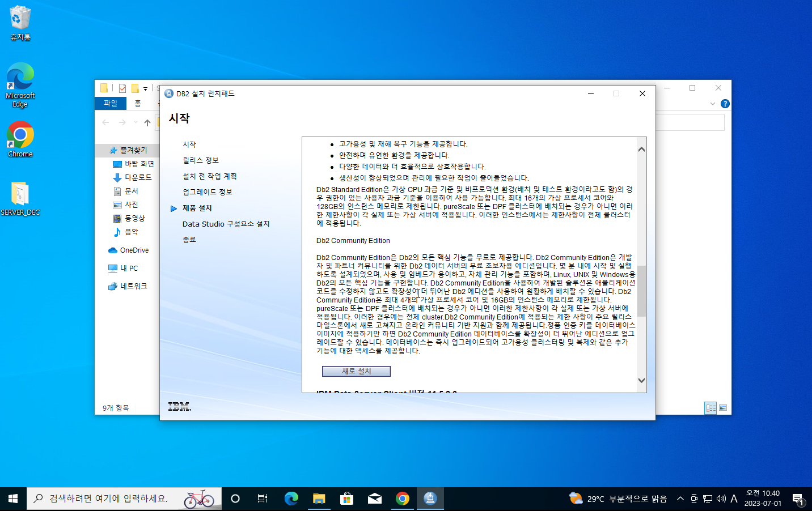Select 음악 in Explorer sidebar

pos(125,232)
